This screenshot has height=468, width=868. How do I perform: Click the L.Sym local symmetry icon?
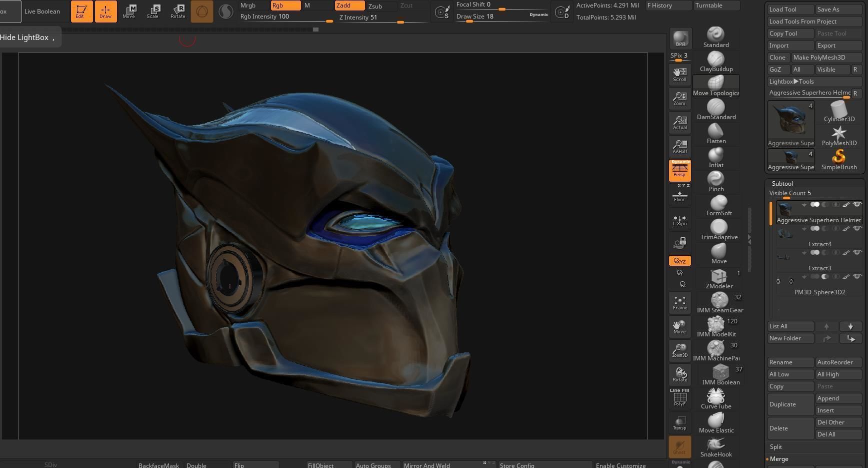(679, 220)
